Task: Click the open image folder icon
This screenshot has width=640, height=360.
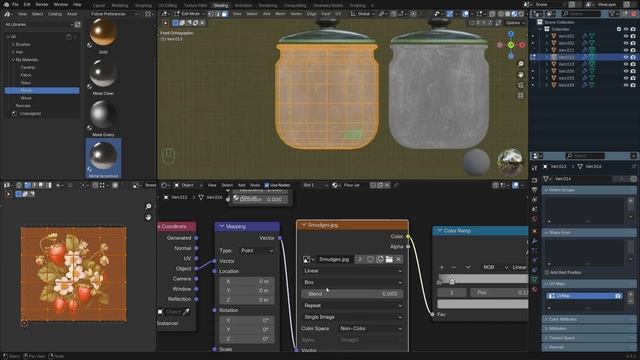Action: click(389, 260)
